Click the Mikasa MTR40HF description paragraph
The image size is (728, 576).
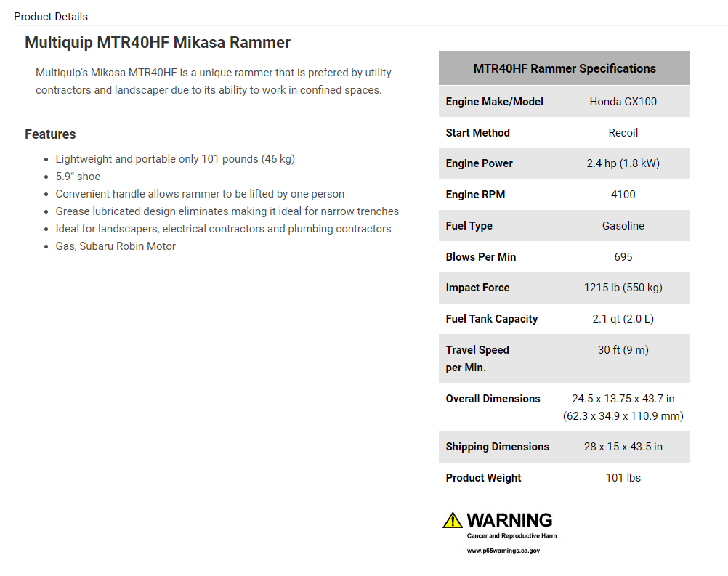point(214,81)
